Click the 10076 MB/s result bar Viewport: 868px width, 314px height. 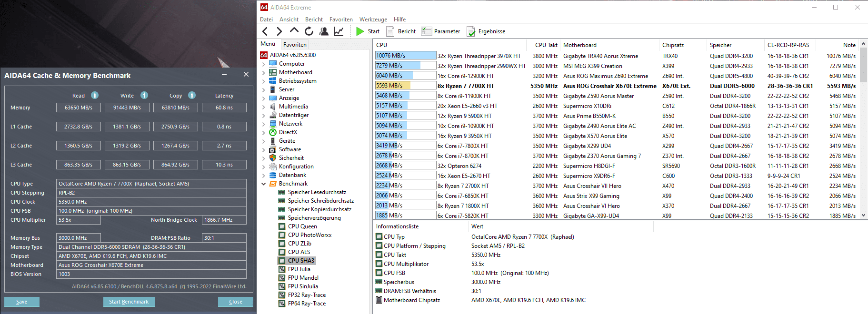(406, 56)
